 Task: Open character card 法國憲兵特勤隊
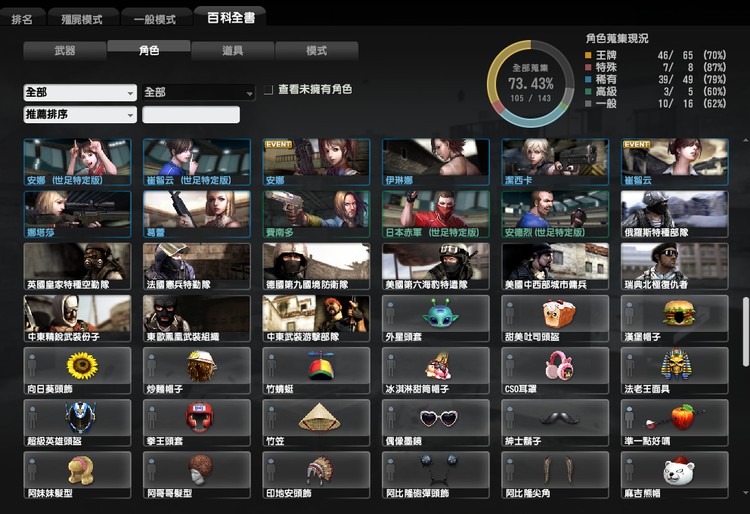point(197,266)
